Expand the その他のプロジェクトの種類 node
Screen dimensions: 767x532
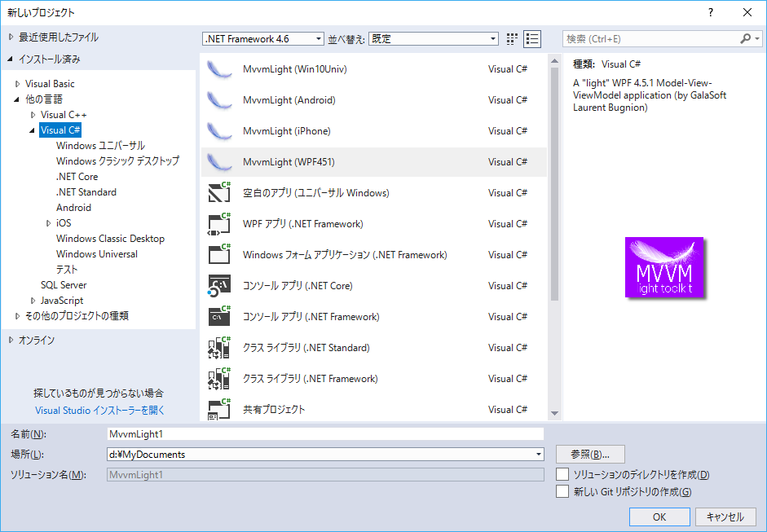pos(18,316)
